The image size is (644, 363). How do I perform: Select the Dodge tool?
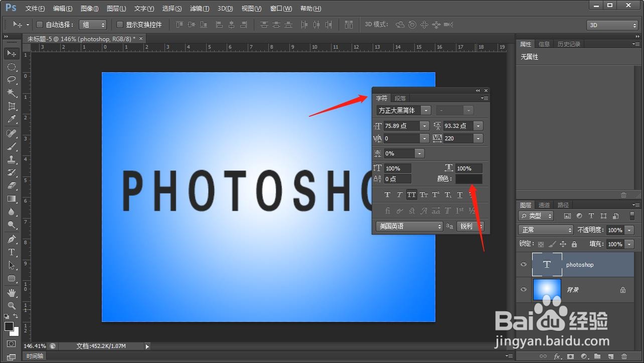[12, 225]
